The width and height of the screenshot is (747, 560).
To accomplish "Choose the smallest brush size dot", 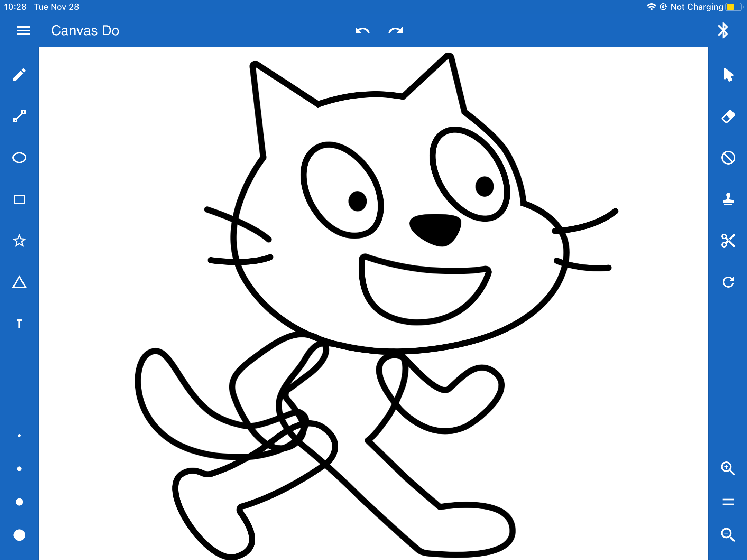I will click(20, 435).
